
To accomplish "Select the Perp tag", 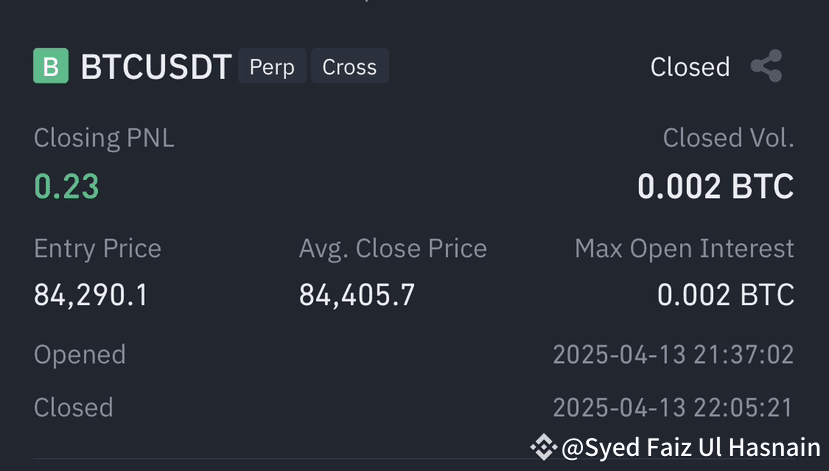I will (272, 66).
